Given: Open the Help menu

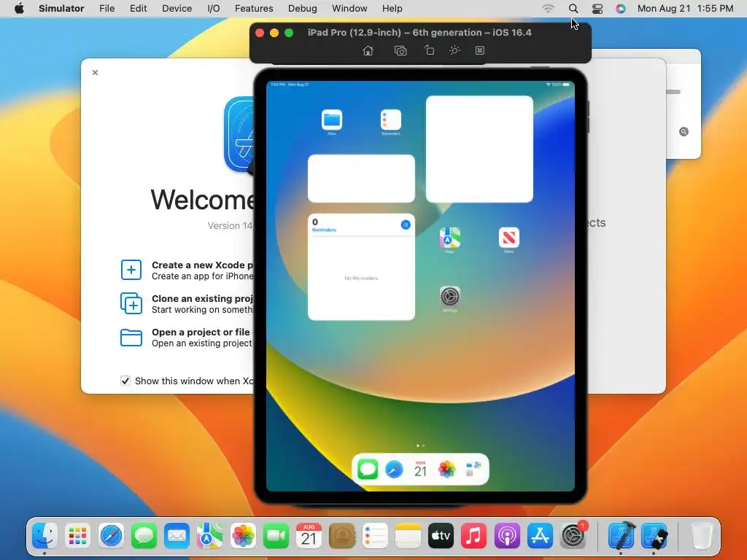Looking at the screenshot, I should (392, 8).
